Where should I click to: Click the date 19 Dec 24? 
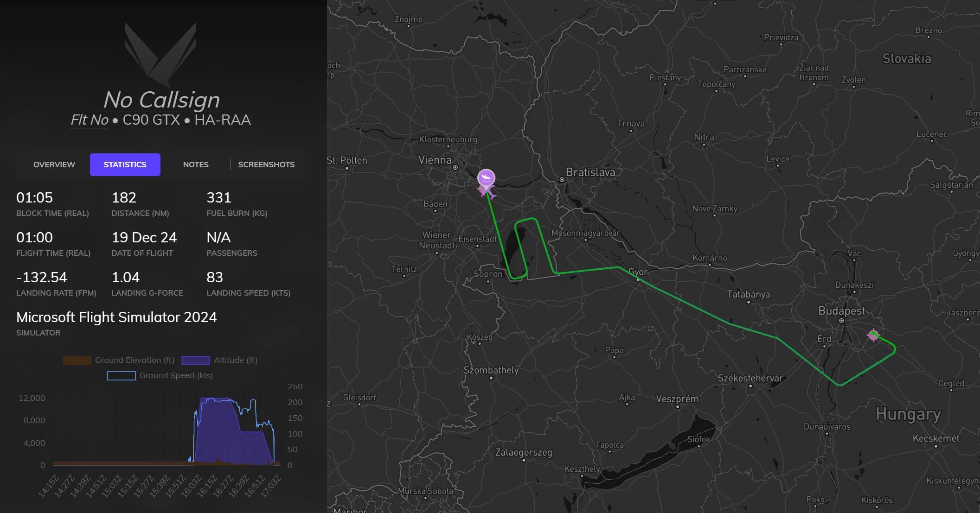click(144, 238)
